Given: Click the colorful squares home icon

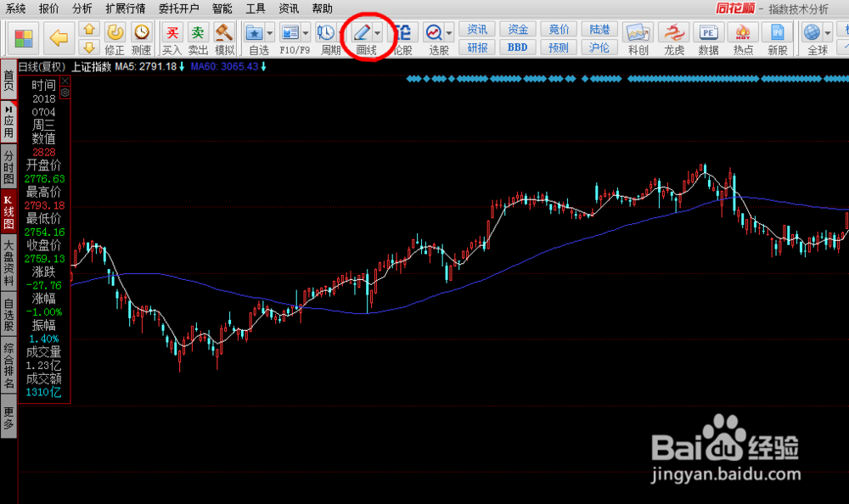Looking at the screenshot, I should tap(24, 38).
